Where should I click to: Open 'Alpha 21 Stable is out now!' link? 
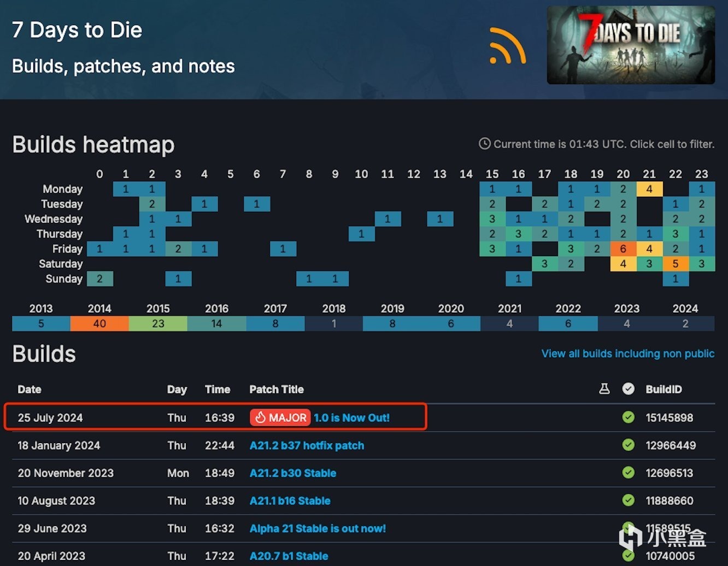click(x=318, y=528)
